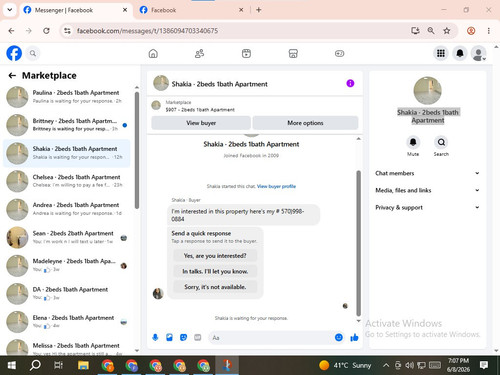Click Shakia's large profile picture in right panel
This screenshot has width=500, height=375.
[427, 91]
